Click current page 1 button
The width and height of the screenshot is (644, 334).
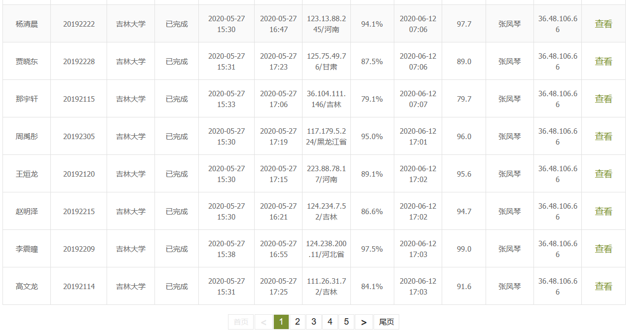coord(281,322)
